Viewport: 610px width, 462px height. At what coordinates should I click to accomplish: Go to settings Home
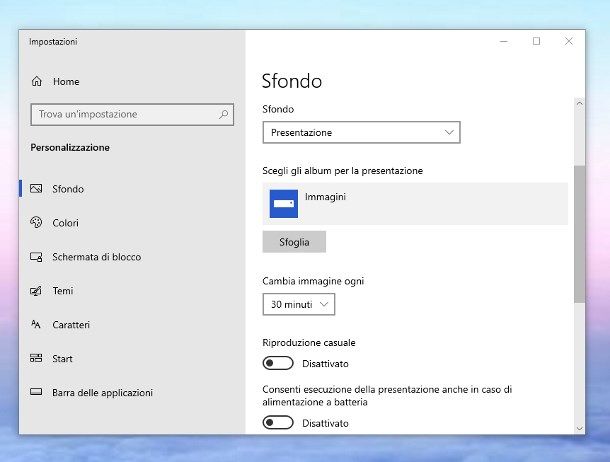pyautogui.click(x=132, y=81)
